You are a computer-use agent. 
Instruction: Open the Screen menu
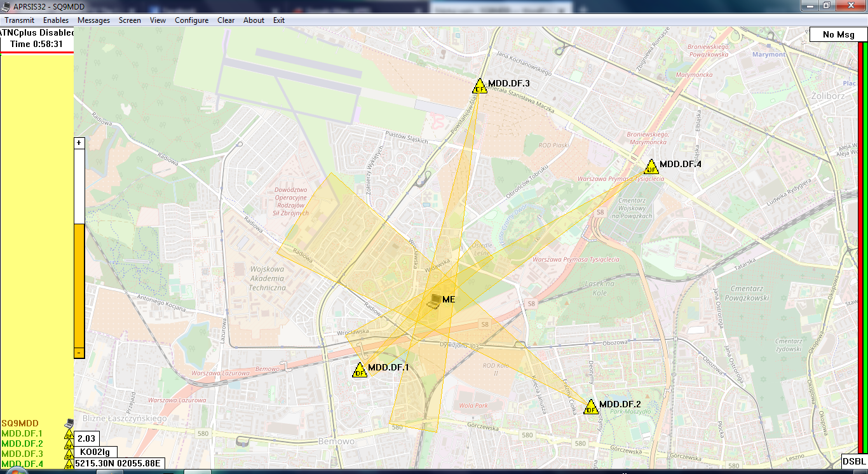coord(130,20)
